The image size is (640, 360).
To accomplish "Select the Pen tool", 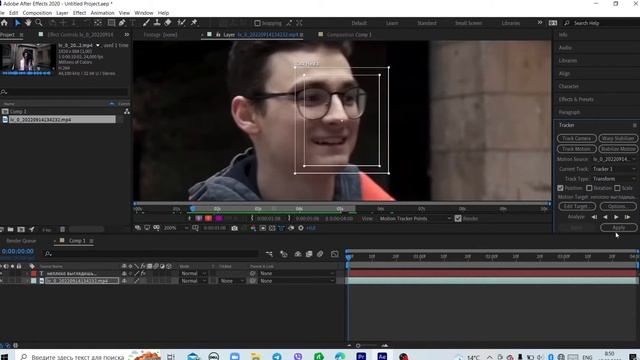I will point(122,23).
